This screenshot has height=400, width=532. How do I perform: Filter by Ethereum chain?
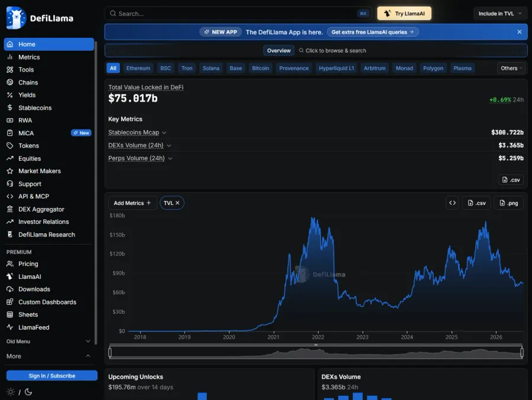click(138, 68)
